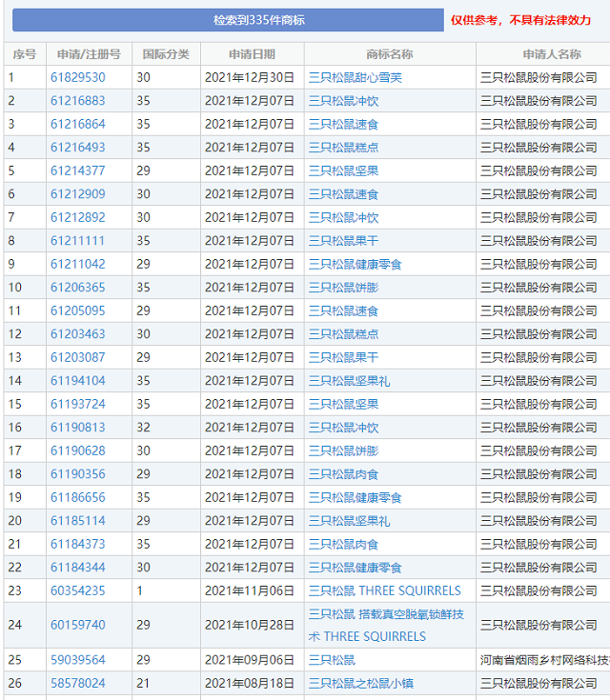Open registration number 60159740
Image resolution: width=610 pixels, height=700 pixels.
click(78, 625)
